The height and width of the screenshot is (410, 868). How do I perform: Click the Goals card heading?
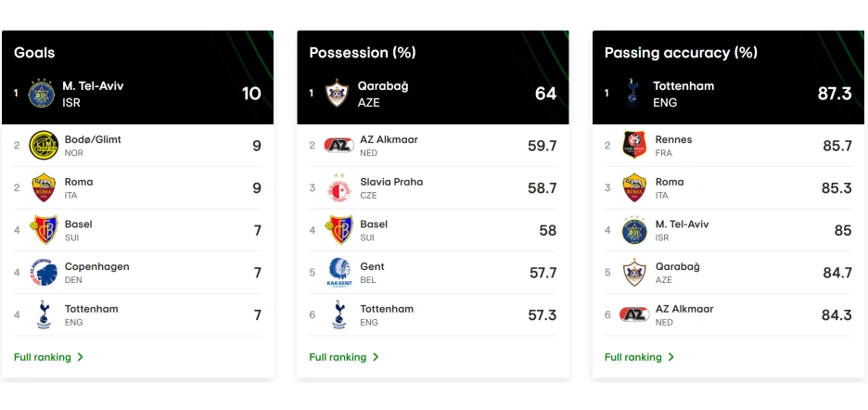click(x=34, y=53)
